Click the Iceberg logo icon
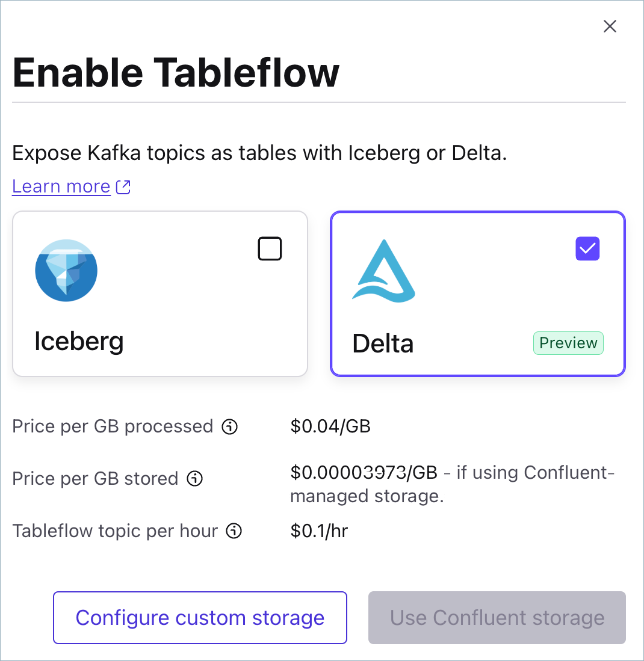Image resolution: width=644 pixels, height=661 pixels. pyautogui.click(x=66, y=271)
